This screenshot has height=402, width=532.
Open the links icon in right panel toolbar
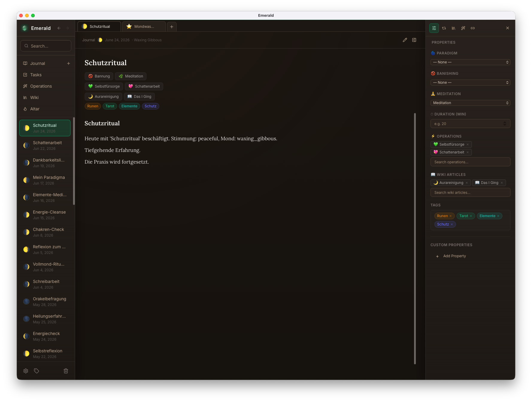(x=473, y=28)
